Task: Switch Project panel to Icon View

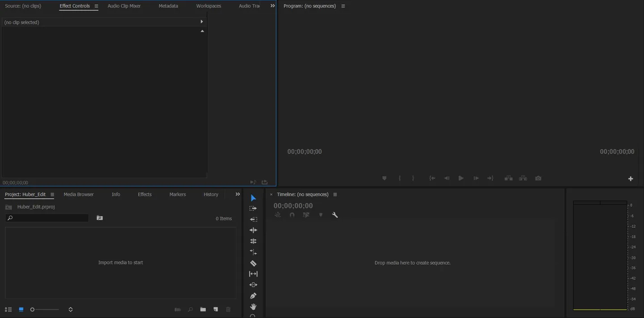Action: (21, 310)
